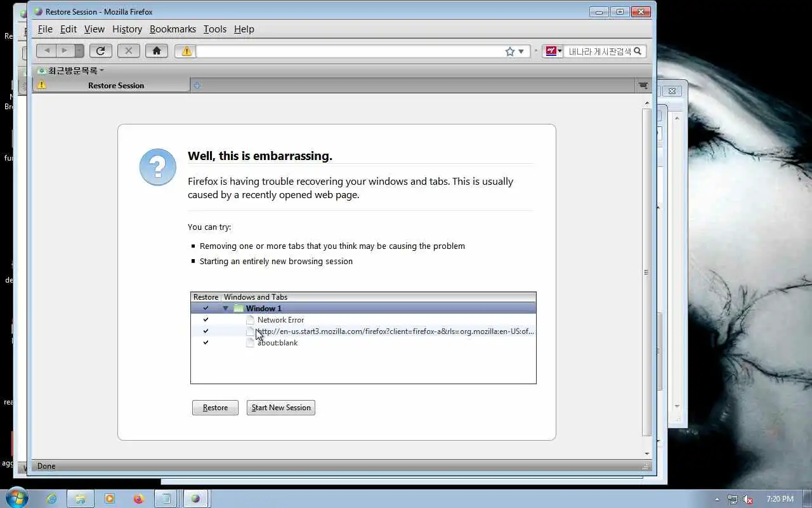Uncheck restore for Network Error tab

[x=206, y=319]
